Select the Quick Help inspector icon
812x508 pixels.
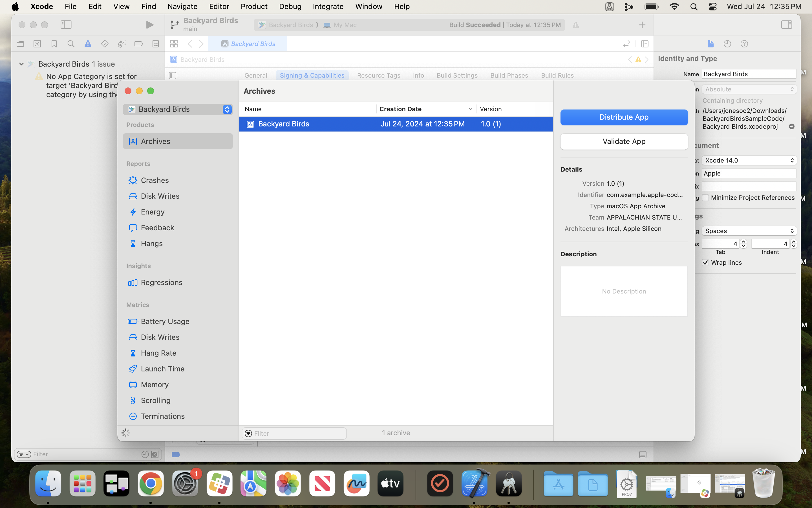[744, 44]
